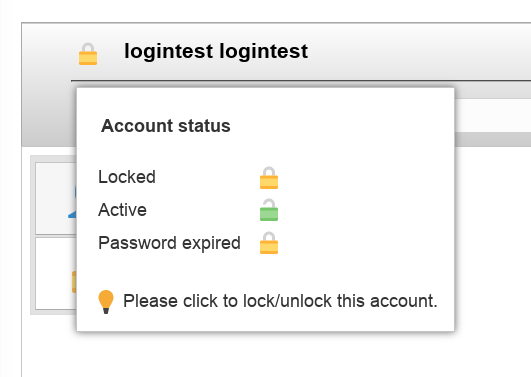Click the white content area below tooltip
Viewport: 531px width, 377px height.
pos(271,356)
